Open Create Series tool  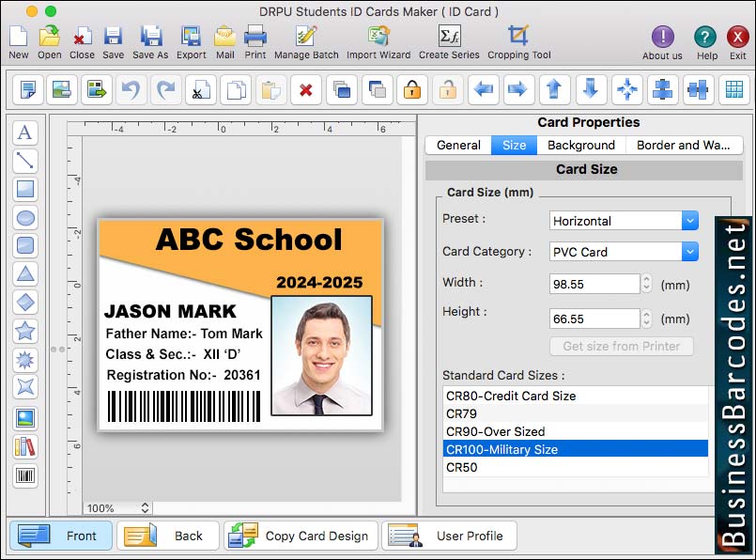point(449,37)
